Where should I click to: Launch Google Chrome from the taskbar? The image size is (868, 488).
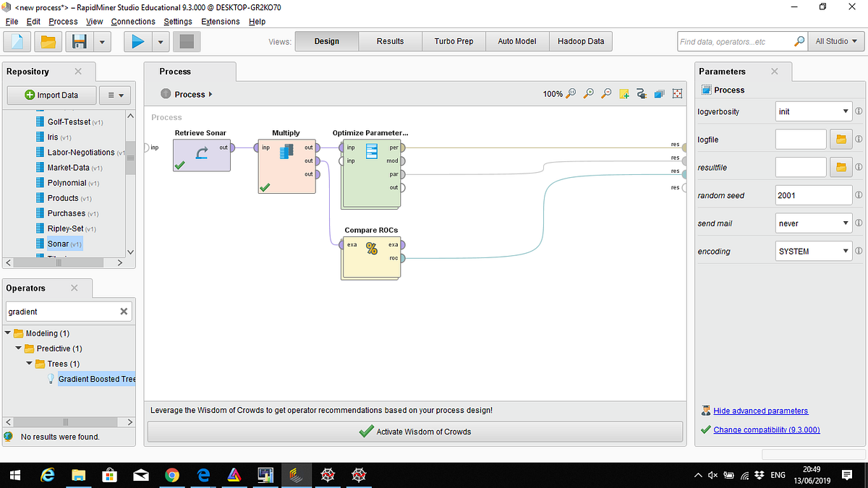coord(172,475)
